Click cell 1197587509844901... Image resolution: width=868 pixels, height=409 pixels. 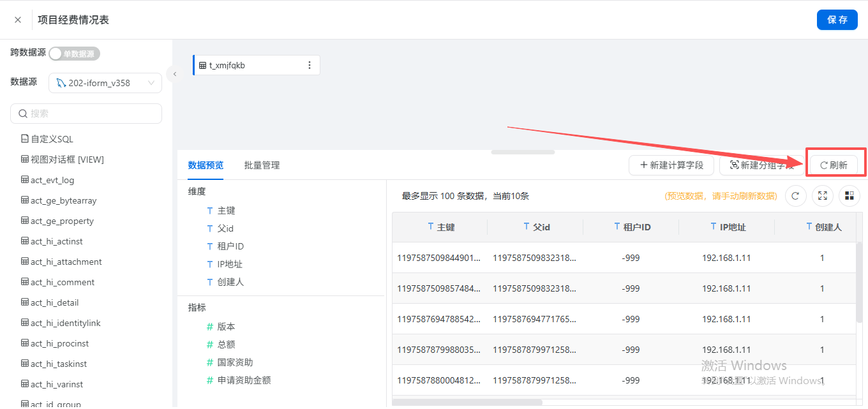439,258
